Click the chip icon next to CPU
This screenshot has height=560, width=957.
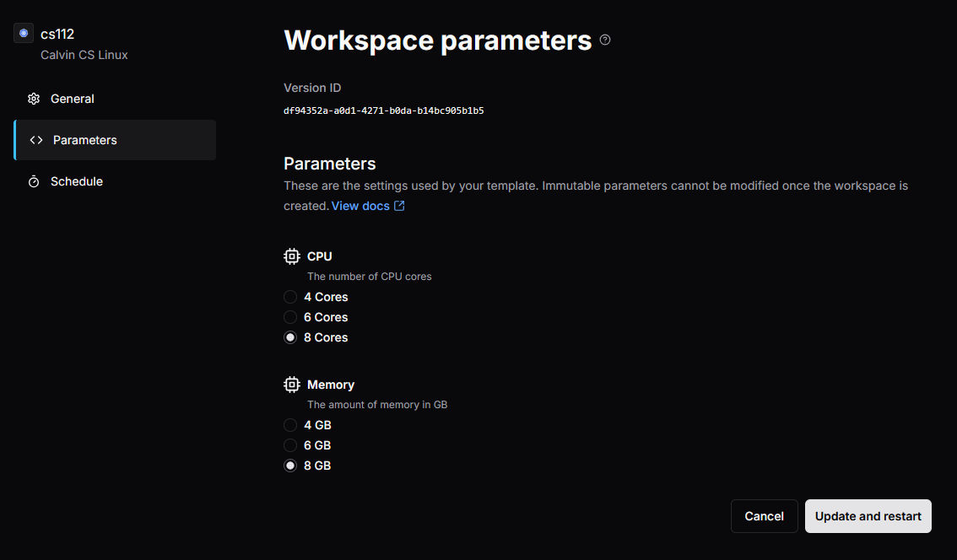[292, 256]
